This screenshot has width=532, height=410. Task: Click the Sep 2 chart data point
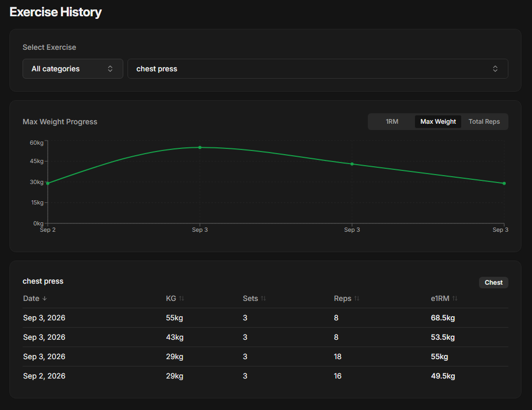48,183
